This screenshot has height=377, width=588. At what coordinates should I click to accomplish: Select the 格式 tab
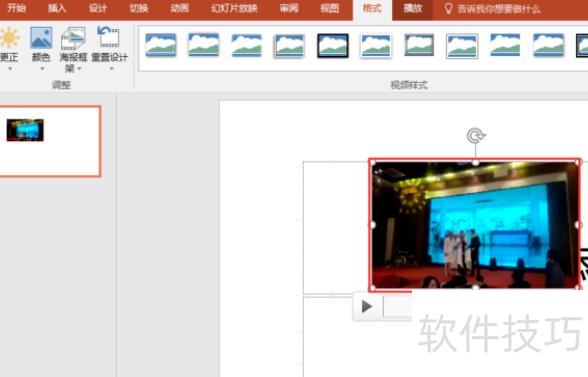[372, 8]
